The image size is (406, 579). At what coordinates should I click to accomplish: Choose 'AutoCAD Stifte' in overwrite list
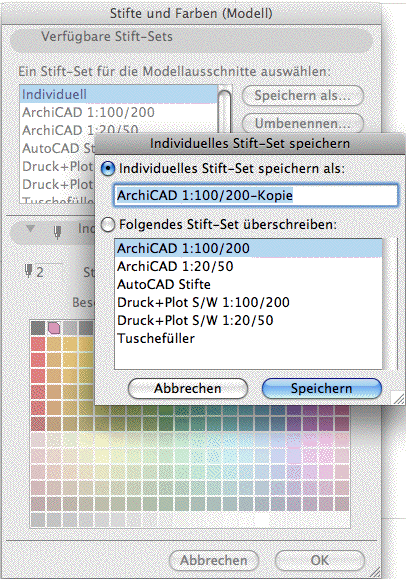click(x=248, y=284)
